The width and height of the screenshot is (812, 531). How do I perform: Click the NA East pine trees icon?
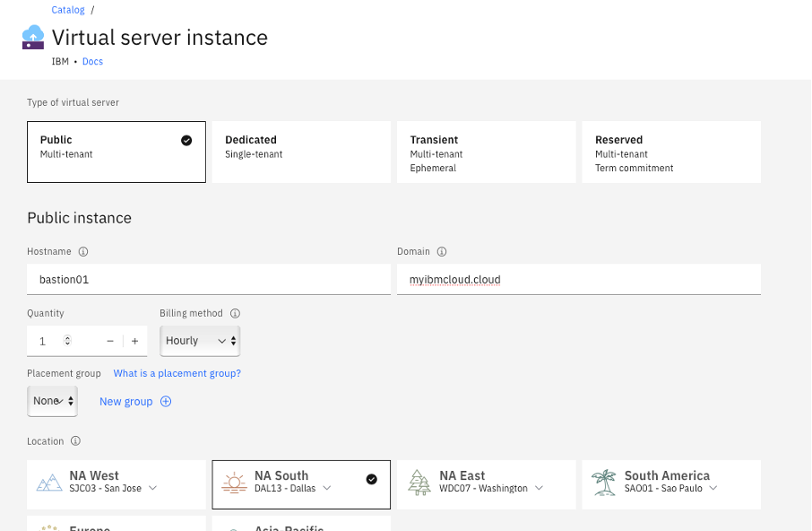click(x=419, y=483)
